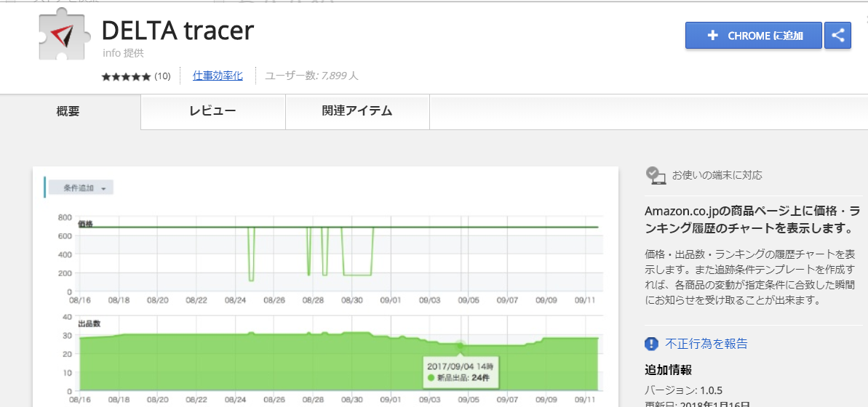868x407 pixels.
Task: Select the 概要 tab
Action: pyautogui.click(x=68, y=111)
